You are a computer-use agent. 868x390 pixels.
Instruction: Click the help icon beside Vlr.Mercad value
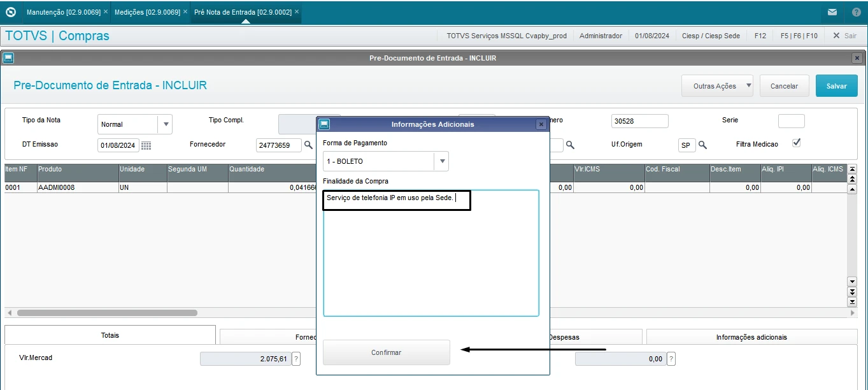[x=296, y=359]
